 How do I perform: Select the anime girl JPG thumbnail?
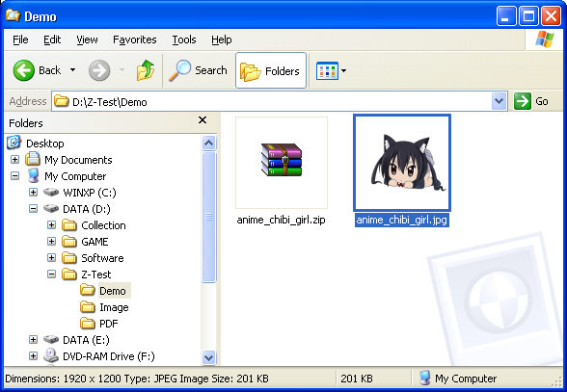pos(402,163)
